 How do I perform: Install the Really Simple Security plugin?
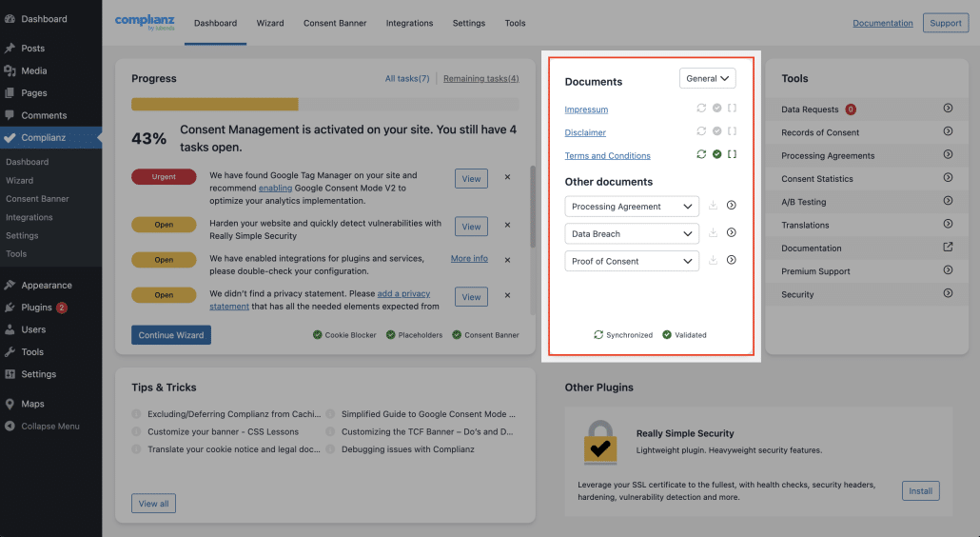point(920,491)
